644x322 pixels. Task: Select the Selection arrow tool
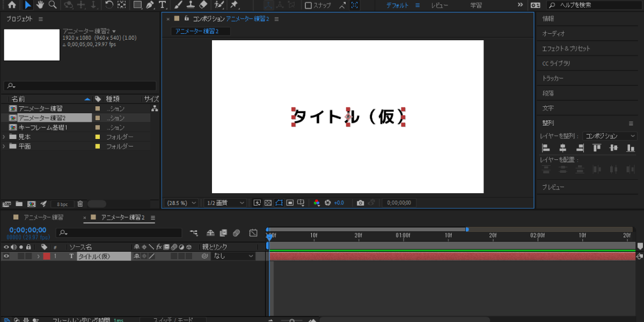tap(28, 5)
